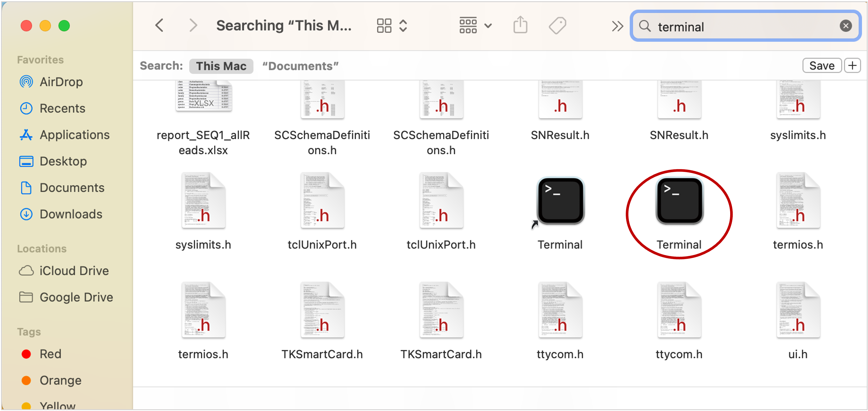Switch search scope to "Documents"

tap(300, 66)
